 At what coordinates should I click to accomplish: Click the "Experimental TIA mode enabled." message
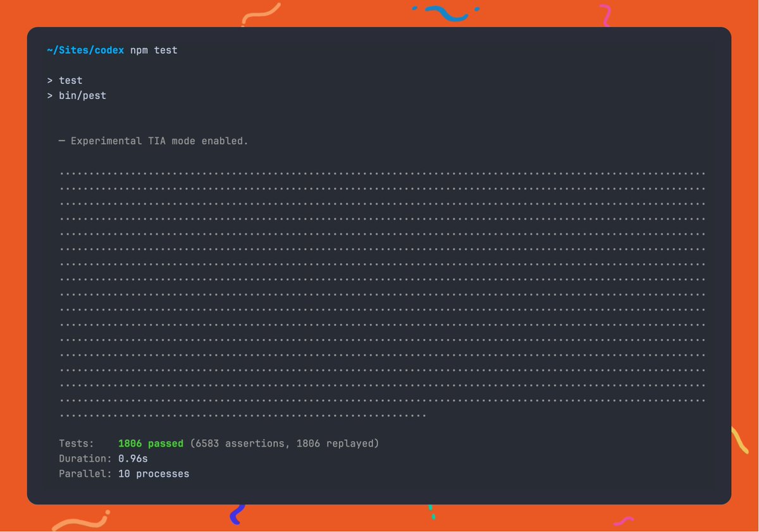point(159,141)
